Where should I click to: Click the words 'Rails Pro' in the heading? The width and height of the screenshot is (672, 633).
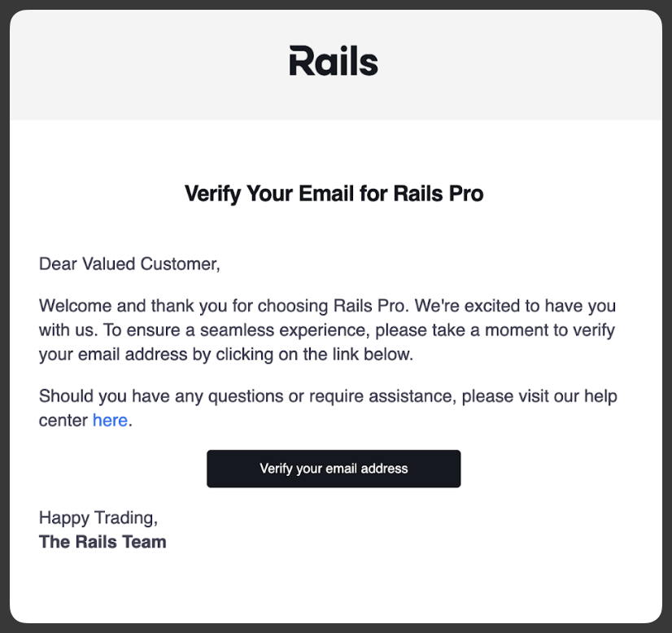[x=439, y=194]
